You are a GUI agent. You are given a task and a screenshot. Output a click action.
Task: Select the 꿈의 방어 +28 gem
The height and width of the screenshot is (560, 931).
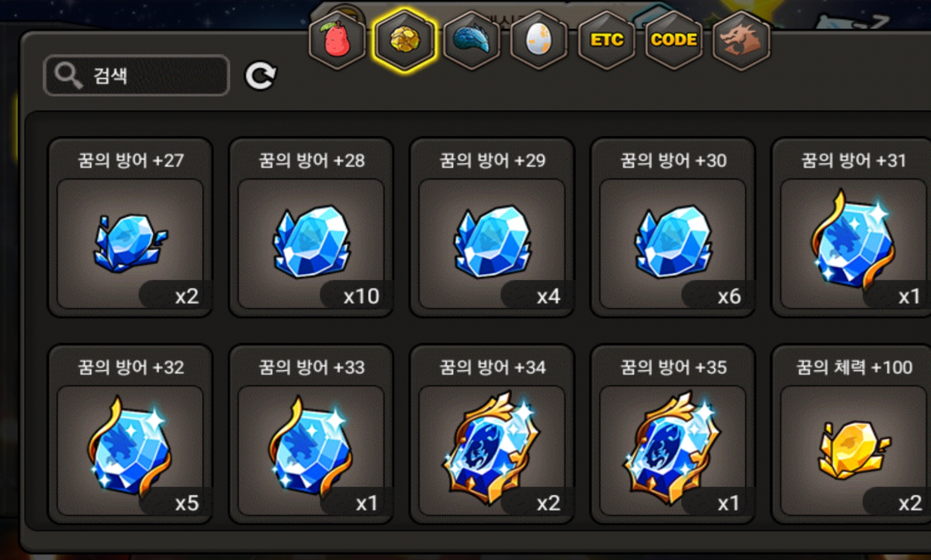point(311,227)
